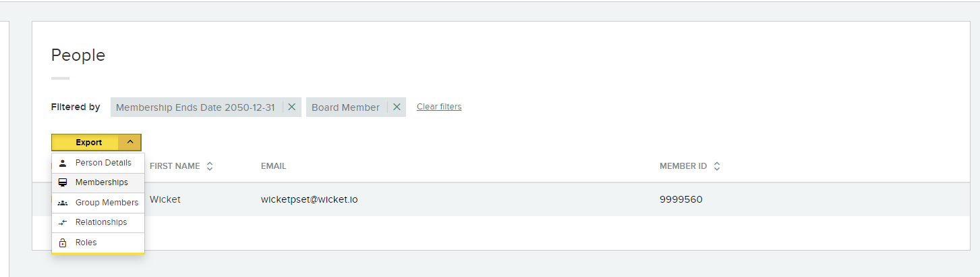Remove the Membership Ends Date filter with its X
Viewport: 980px width, 277px height.
(292, 107)
